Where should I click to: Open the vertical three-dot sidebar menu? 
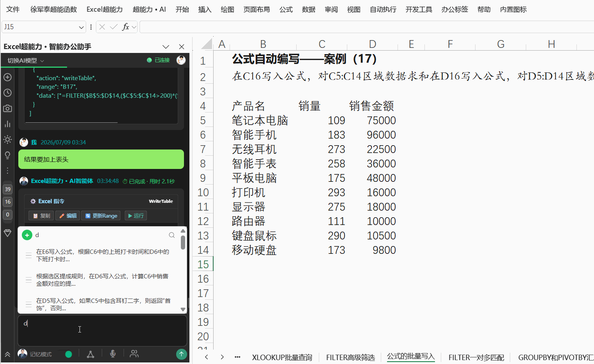pyautogui.click(x=7, y=171)
